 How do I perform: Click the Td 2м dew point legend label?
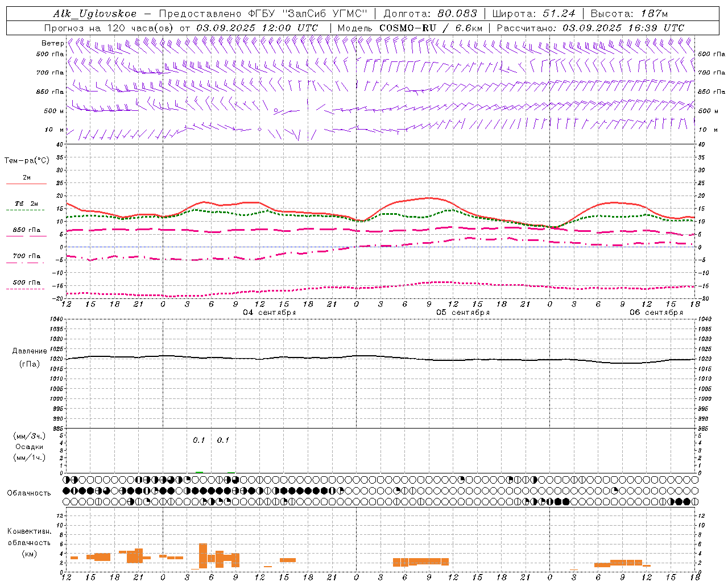click(26, 203)
